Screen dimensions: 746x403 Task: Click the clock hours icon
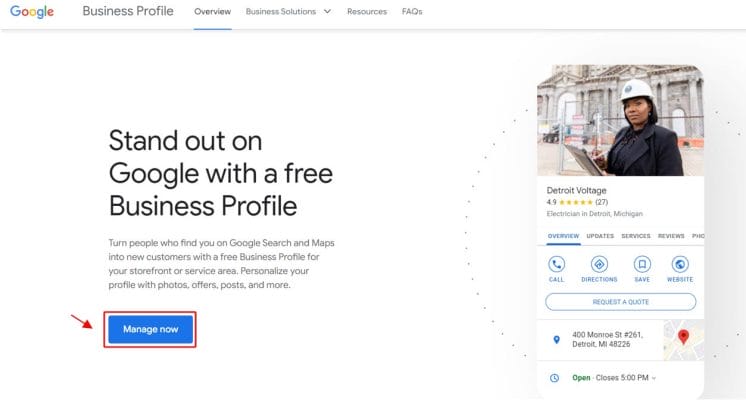(554, 378)
